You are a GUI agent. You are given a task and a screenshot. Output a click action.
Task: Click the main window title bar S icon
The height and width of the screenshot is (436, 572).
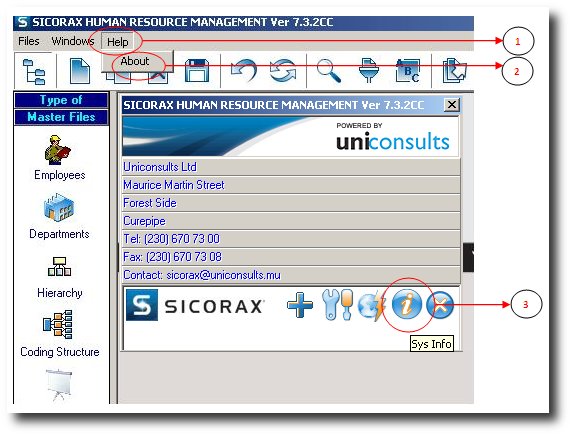pos(23,22)
